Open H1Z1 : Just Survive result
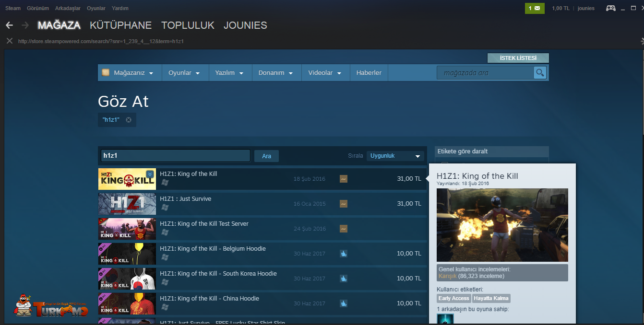 coord(262,204)
